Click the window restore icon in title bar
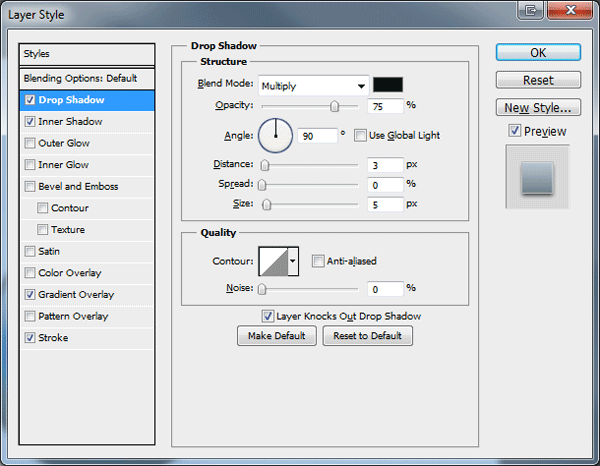The width and height of the screenshot is (600, 466). pyautogui.click(x=530, y=10)
